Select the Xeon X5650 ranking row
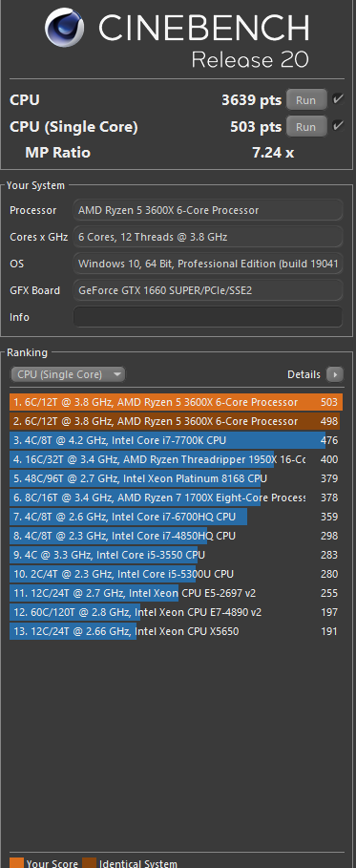Viewport: 356px width, 868px height. [x=176, y=630]
